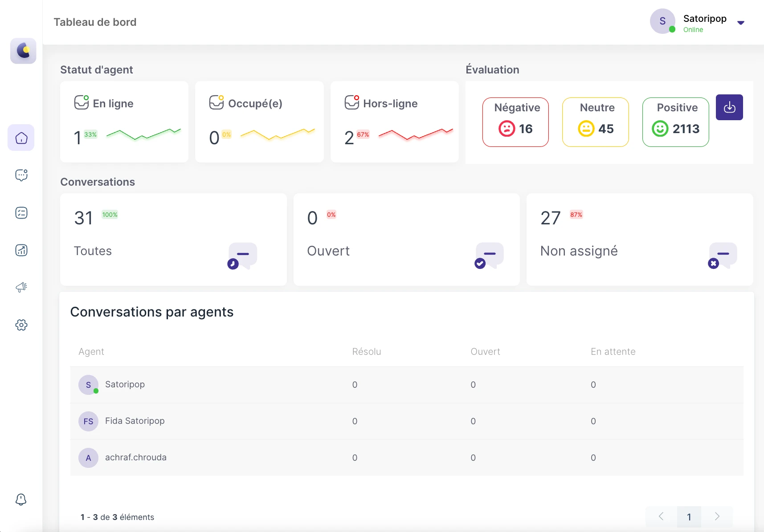Open the task checklist sidebar icon
This screenshot has width=764, height=532.
coord(21,213)
